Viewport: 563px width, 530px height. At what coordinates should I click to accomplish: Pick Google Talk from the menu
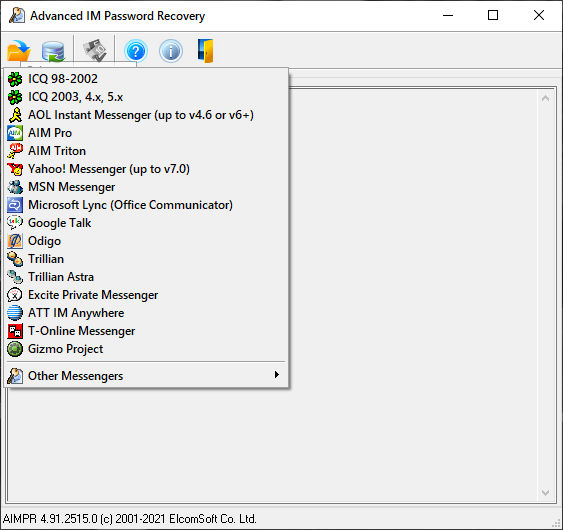[x=146, y=223]
